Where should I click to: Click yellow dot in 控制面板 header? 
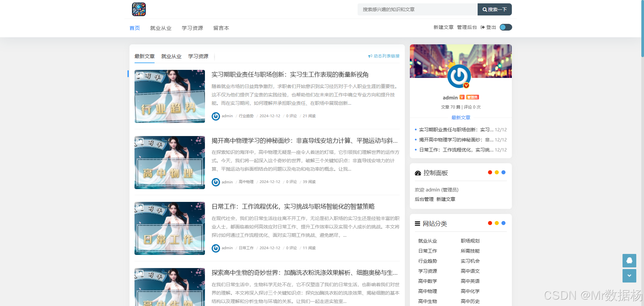point(497,172)
